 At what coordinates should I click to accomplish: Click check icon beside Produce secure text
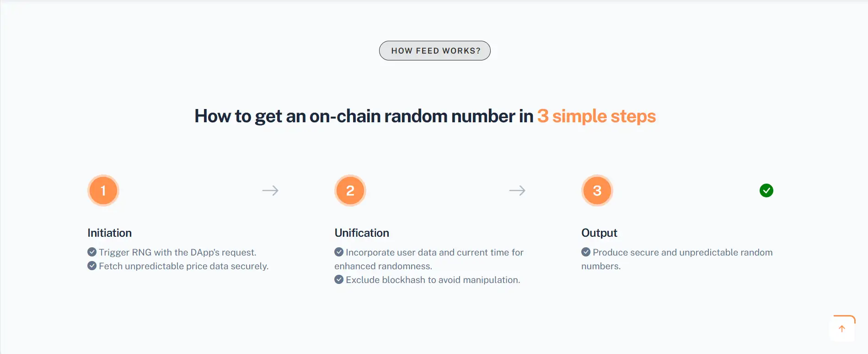(x=586, y=252)
